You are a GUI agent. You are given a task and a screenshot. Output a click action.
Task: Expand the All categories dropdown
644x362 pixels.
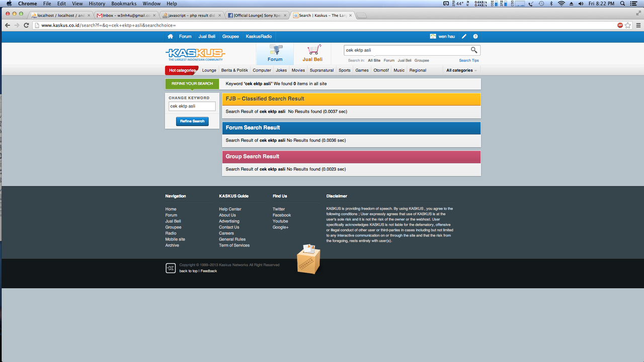461,70
